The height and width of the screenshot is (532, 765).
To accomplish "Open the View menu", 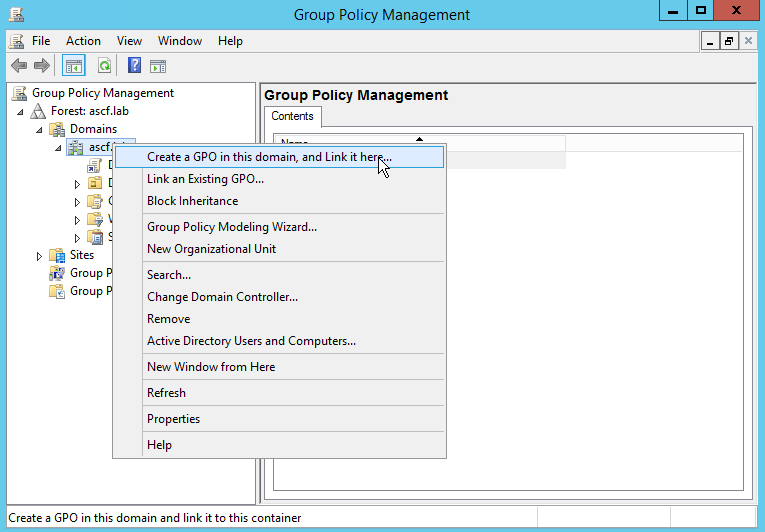I will tap(129, 41).
